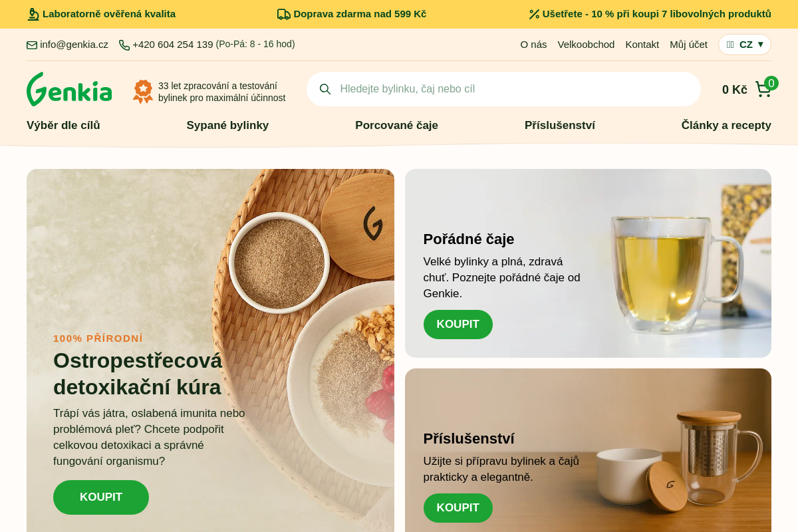Go to Porcované čaje category
This screenshot has height=532, width=798.
pos(396,125)
